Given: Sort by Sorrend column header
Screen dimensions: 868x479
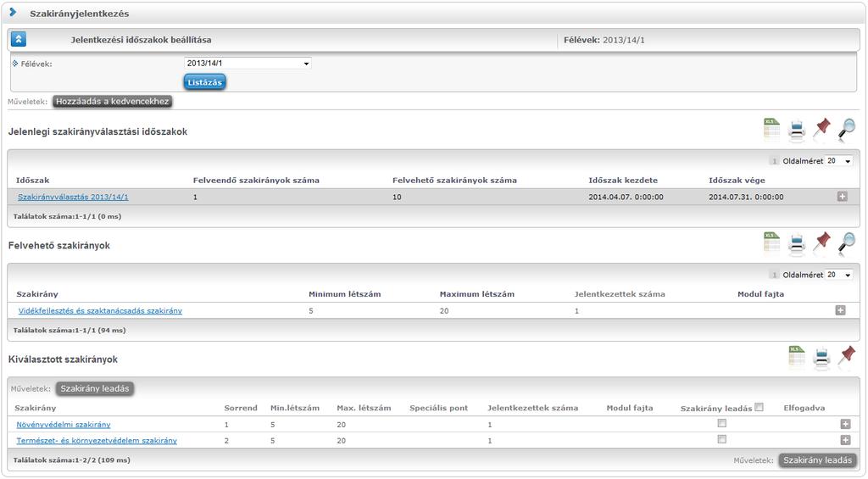Looking at the screenshot, I should [x=241, y=408].
